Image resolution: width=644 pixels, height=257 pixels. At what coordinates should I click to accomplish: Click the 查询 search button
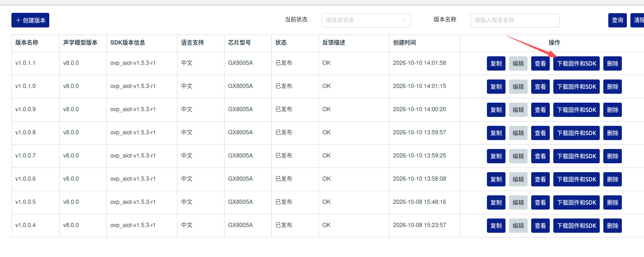617,20
